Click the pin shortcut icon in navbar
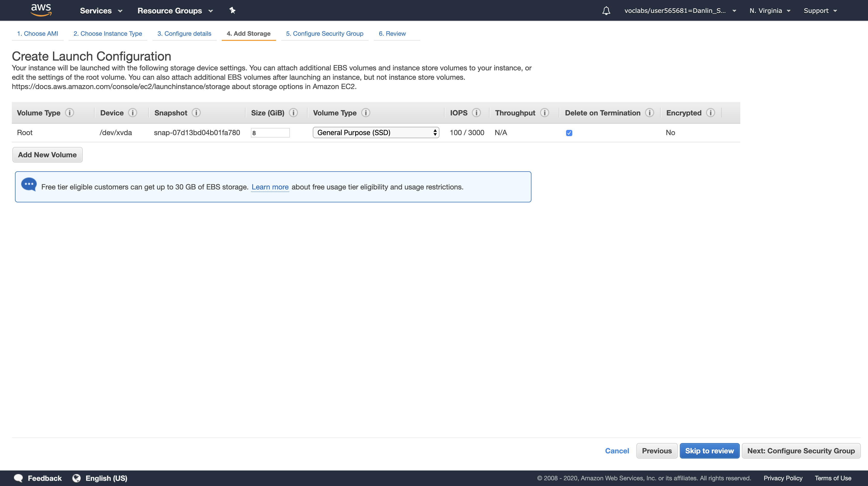This screenshot has width=868, height=486. [x=232, y=10]
